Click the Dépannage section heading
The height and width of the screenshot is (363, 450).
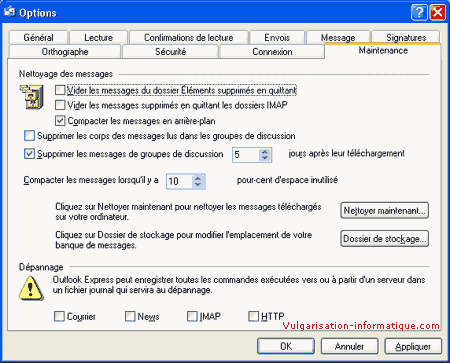pos(41,267)
